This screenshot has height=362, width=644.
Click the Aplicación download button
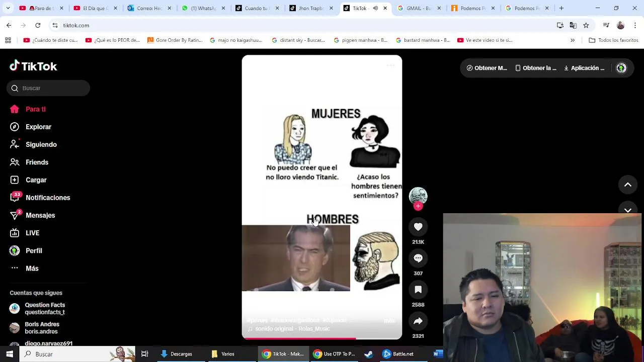(584, 68)
